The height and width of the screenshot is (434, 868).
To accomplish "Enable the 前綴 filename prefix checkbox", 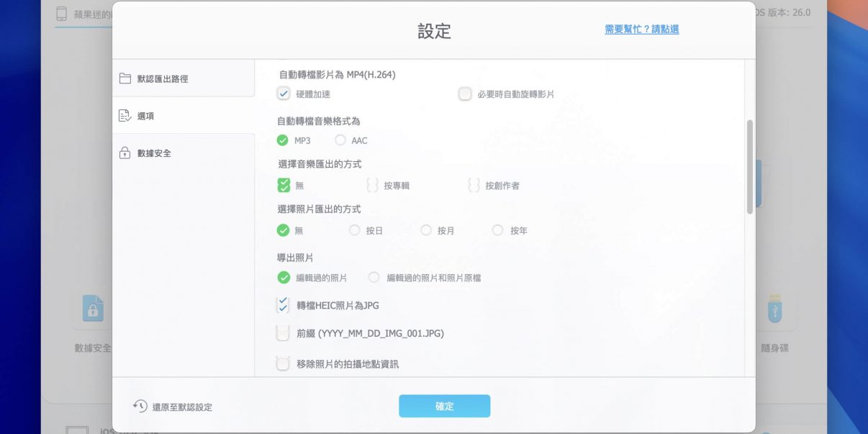I will pos(283,333).
